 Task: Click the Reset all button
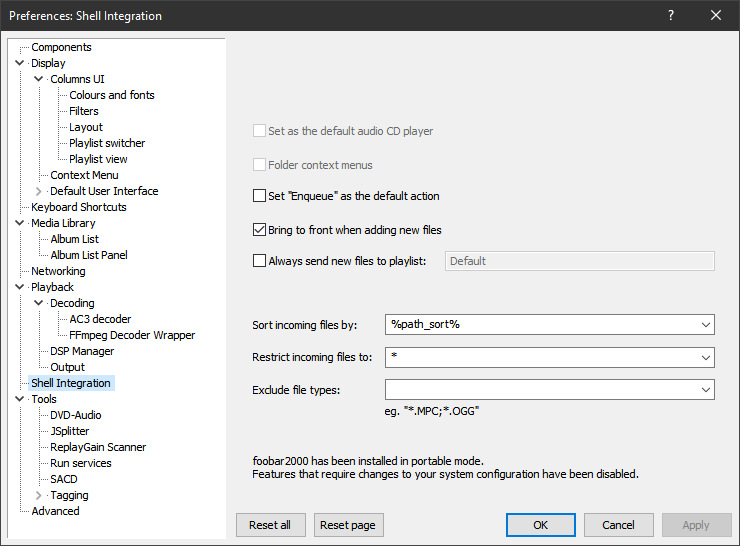click(270, 525)
